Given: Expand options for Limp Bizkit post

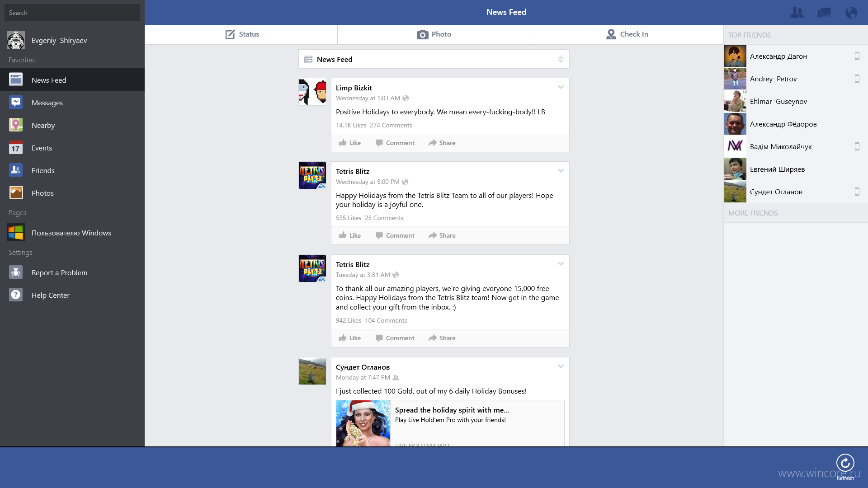Looking at the screenshot, I should (561, 87).
